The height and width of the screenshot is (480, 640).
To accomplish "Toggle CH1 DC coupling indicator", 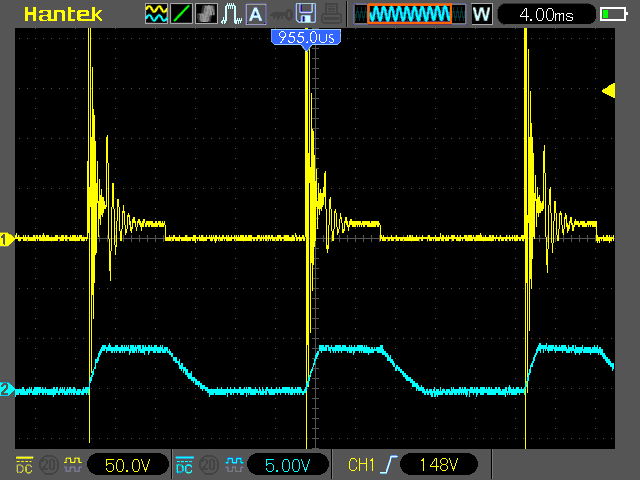I will click(23, 465).
